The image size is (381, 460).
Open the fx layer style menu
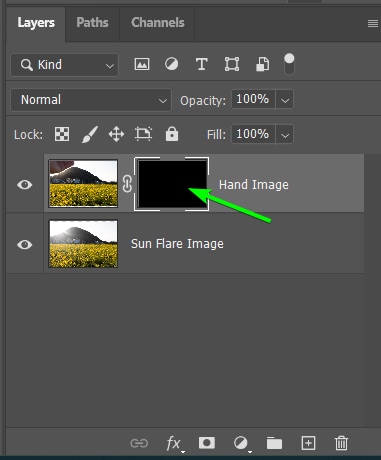pyautogui.click(x=175, y=444)
